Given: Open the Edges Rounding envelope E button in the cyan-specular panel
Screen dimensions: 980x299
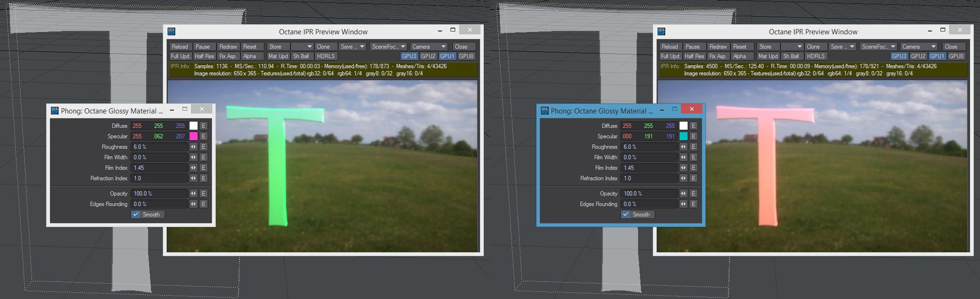Looking at the screenshot, I should pyautogui.click(x=693, y=204).
